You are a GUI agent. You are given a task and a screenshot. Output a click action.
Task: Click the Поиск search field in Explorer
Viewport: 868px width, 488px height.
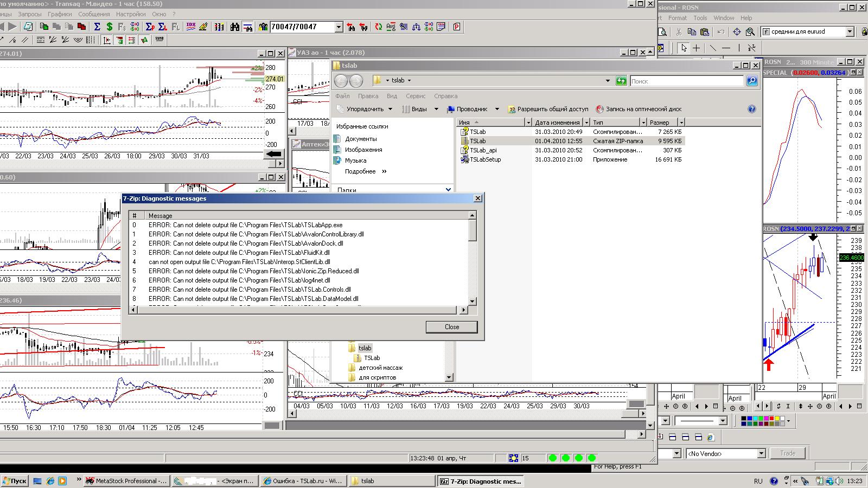686,81
